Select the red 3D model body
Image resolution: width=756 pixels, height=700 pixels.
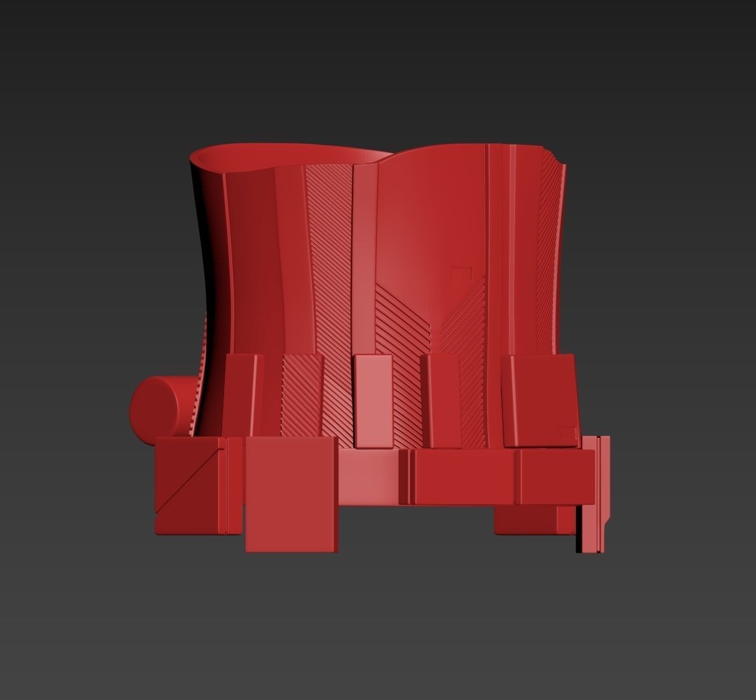click(x=370, y=347)
